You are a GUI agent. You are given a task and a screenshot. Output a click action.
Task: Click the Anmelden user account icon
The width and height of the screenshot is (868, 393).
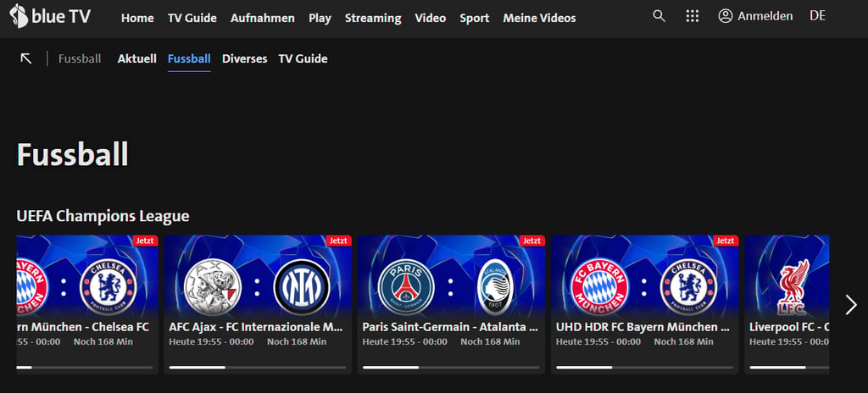click(726, 16)
